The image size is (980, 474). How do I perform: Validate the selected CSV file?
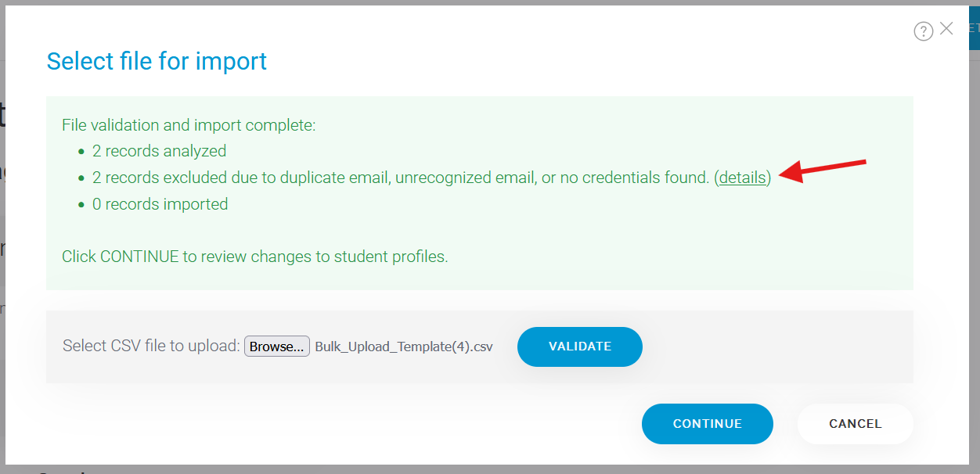tap(580, 347)
